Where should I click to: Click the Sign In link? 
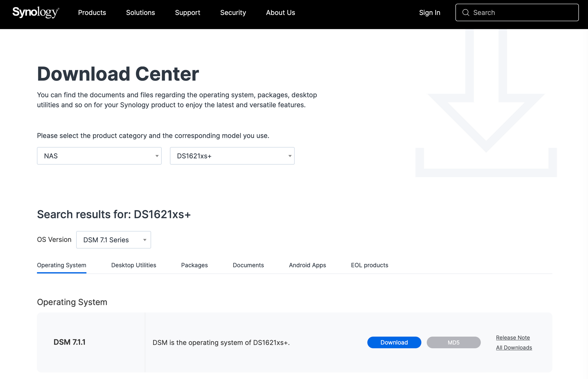(430, 13)
